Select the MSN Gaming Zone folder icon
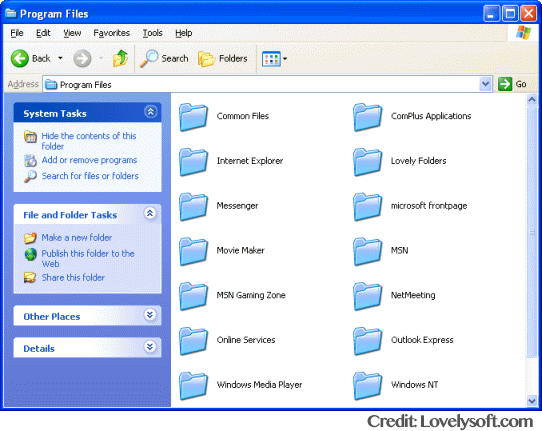 click(194, 296)
